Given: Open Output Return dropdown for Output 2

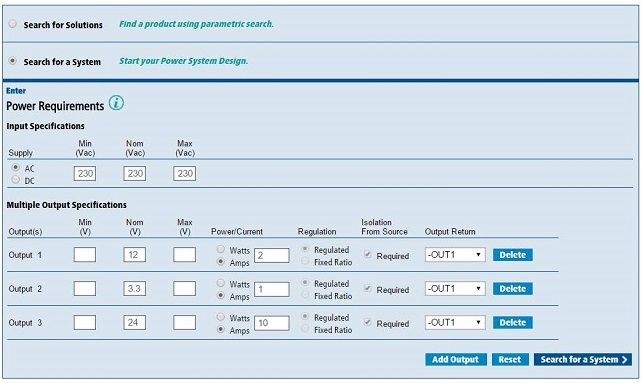Looking at the screenshot, I should (455, 289).
